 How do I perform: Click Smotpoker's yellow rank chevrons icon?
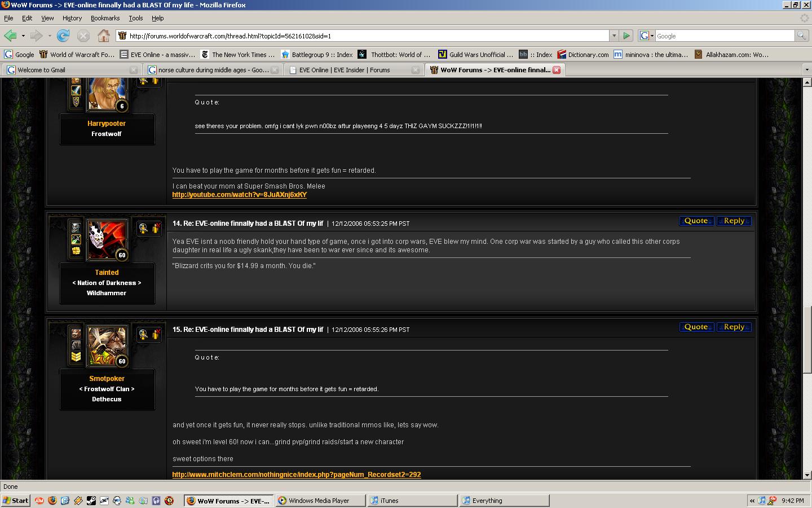(x=76, y=357)
